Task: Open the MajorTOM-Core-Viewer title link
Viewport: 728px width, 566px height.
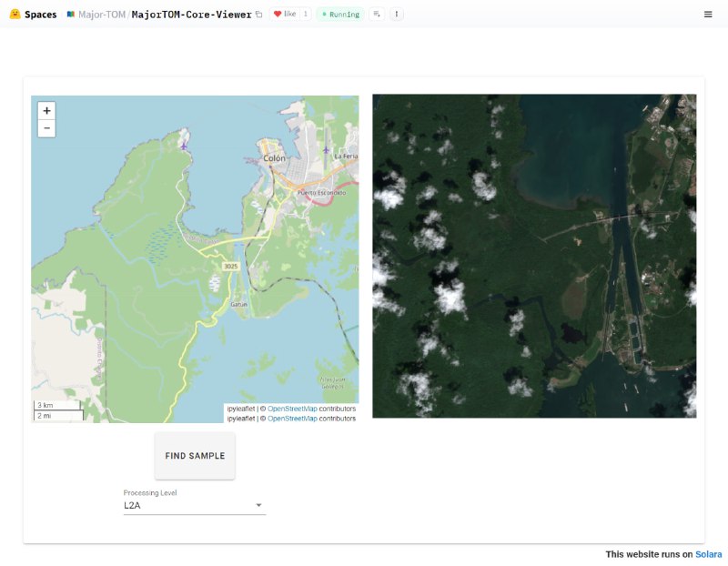Action: (x=191, y=15)
